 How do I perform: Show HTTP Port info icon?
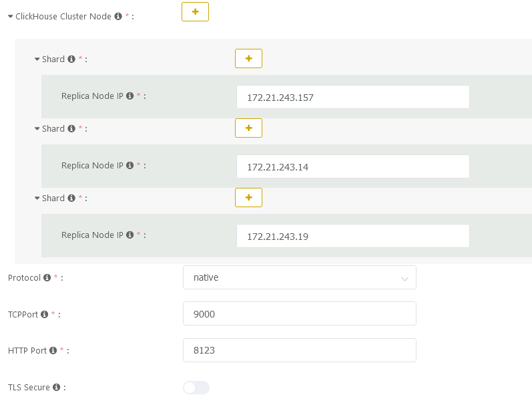[x=53, y=350]
